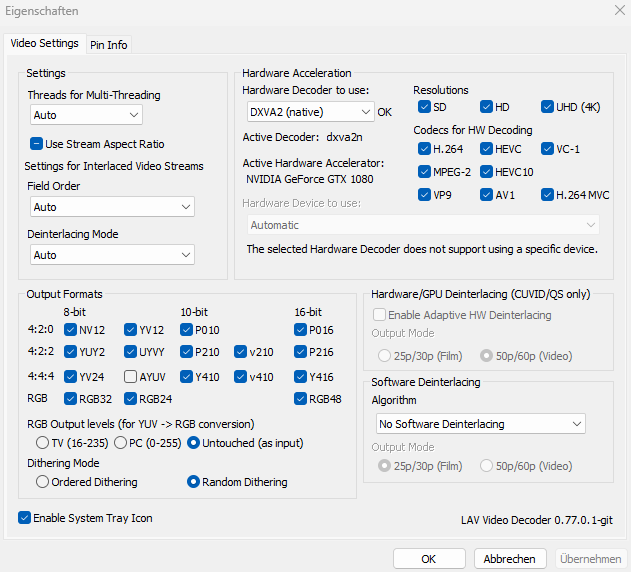Disable Enable System Tray Icon checkbox
631x572 pixels.
pyautogui.click(x=24, y=518)
